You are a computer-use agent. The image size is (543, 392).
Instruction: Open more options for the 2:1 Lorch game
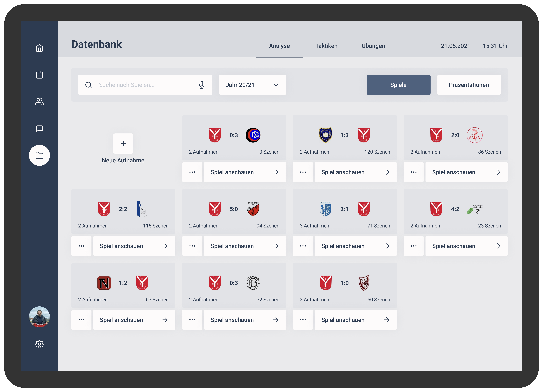tap(303, 246)
